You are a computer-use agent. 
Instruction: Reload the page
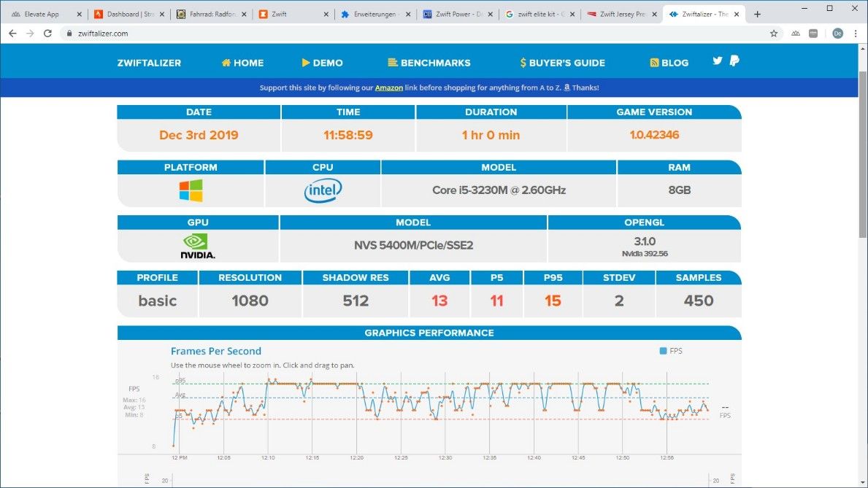[47, 34]
